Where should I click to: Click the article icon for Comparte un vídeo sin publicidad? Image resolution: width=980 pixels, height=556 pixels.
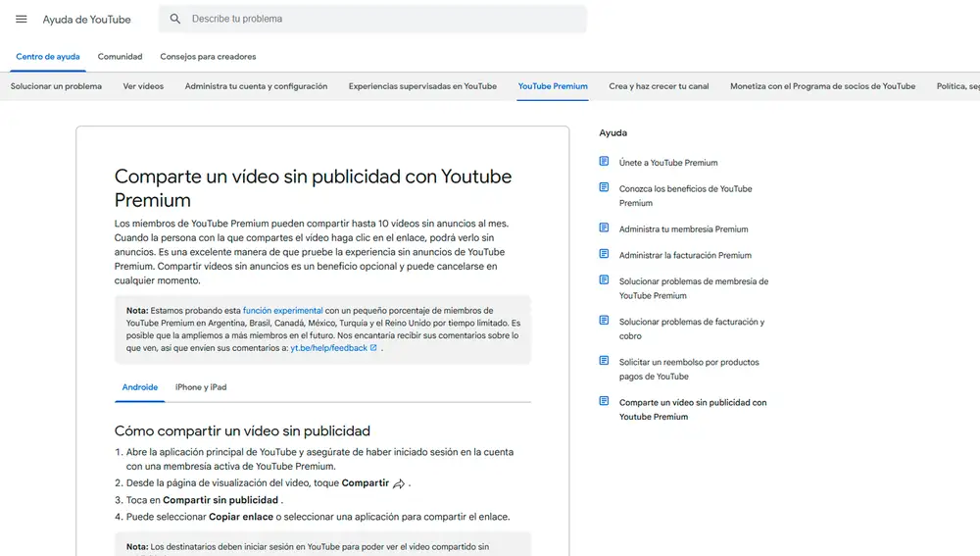coord(604,401)
